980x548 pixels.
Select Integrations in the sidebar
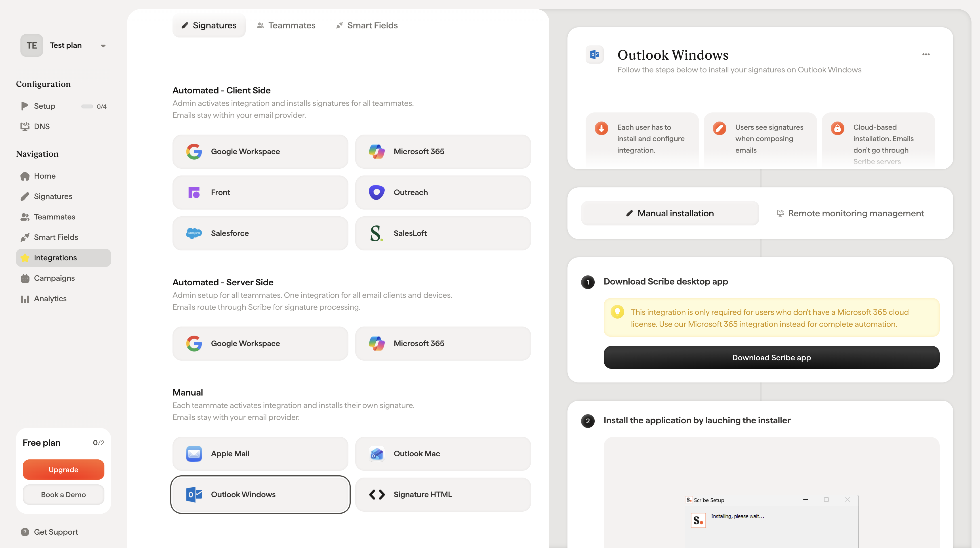point(64,258)
